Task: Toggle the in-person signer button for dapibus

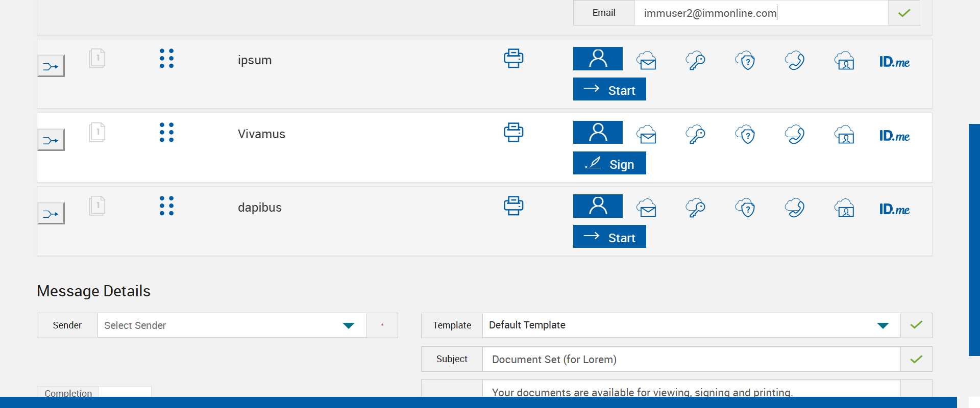Action: (x=598, y=206)
